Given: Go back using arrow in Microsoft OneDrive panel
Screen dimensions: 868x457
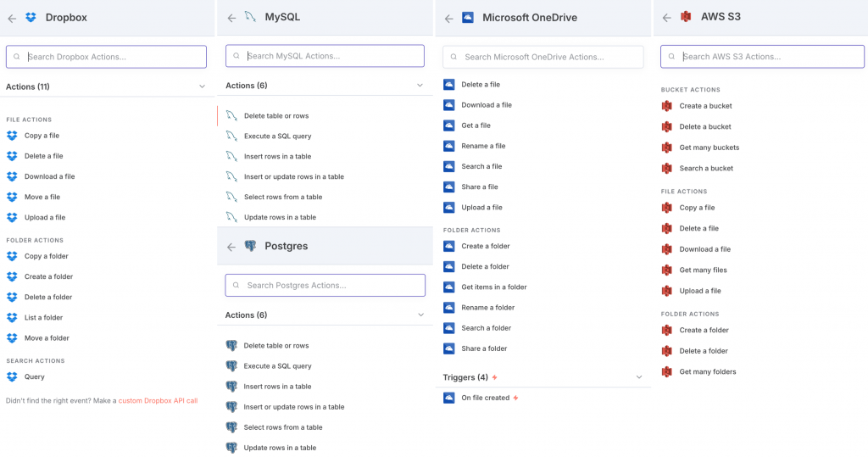Looking at the screenshot, I should (x=449, y=19).
